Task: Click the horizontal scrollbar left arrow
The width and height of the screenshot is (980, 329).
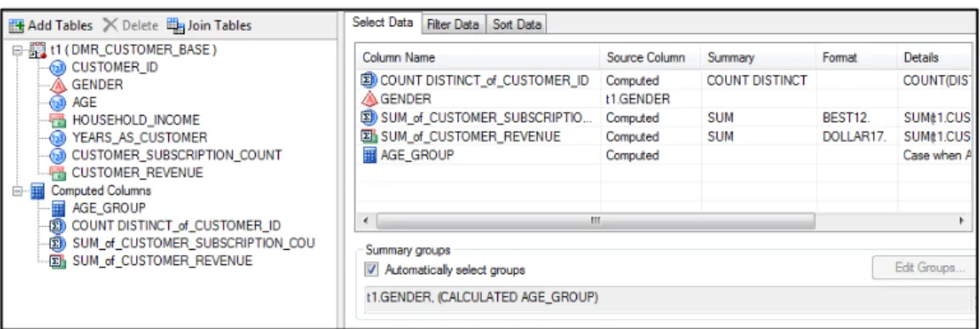Action: pyautogui.click(x=365, y=221)
